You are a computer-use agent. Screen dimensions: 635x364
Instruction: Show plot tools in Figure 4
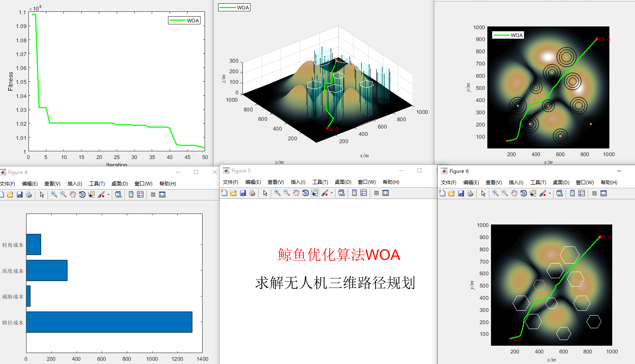click(162, 195)
